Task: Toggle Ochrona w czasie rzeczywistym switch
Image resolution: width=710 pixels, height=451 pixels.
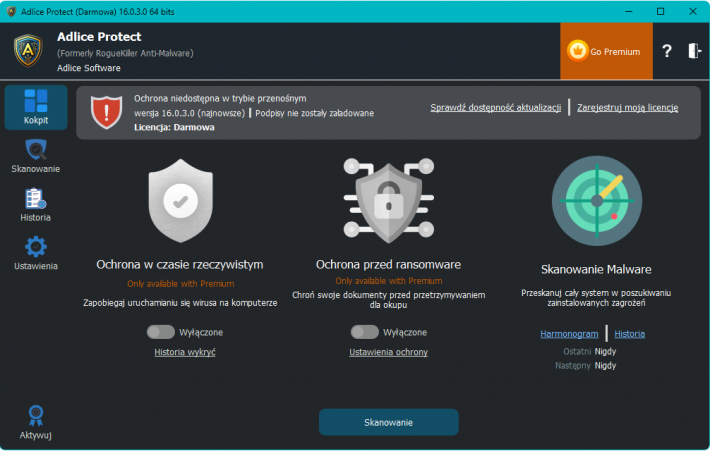Action: pos(161,332)
